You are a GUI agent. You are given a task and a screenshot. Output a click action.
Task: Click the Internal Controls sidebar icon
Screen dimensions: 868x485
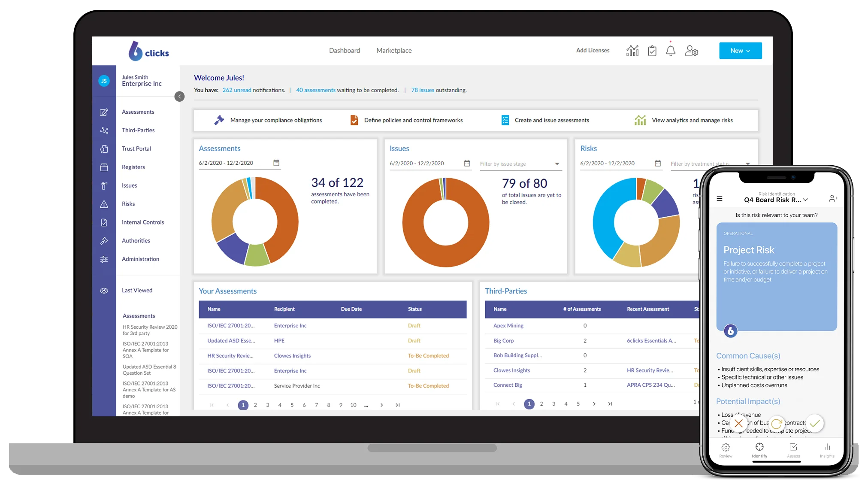pos(104,222)
